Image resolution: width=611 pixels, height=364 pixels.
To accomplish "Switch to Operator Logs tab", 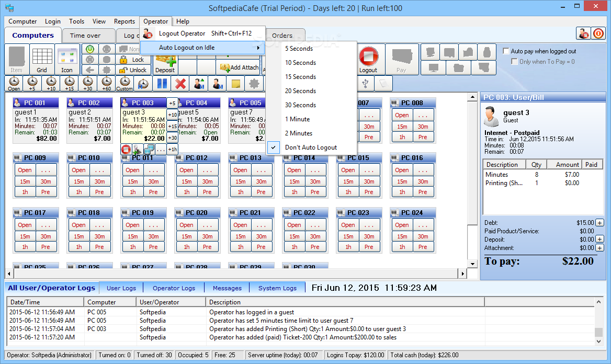I will click(174, 288).
